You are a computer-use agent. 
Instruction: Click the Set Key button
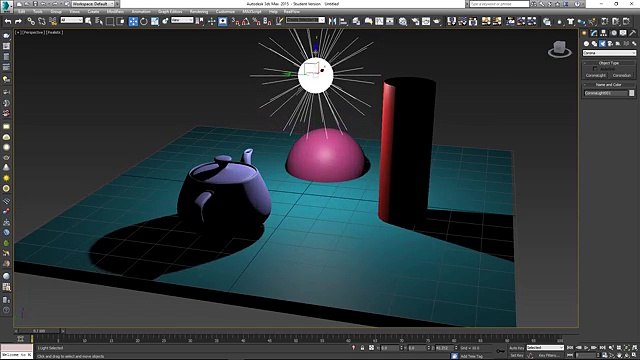(517, 356)
